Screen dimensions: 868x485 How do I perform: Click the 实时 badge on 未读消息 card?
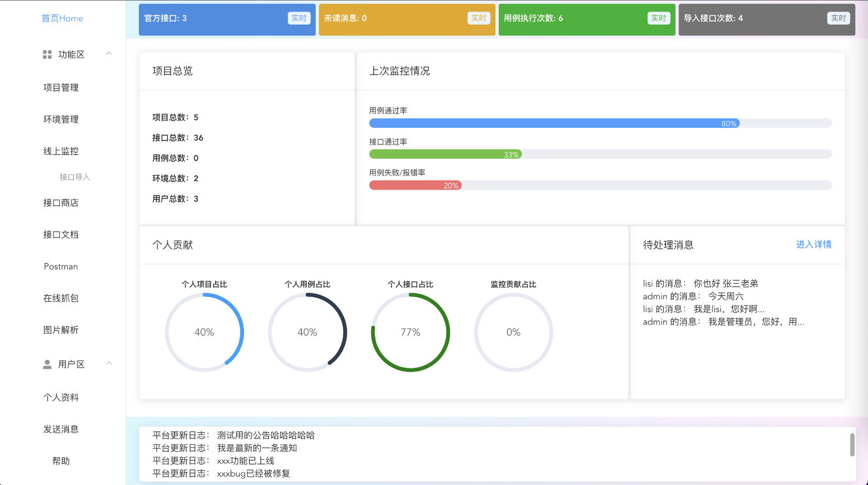[478, 18]
